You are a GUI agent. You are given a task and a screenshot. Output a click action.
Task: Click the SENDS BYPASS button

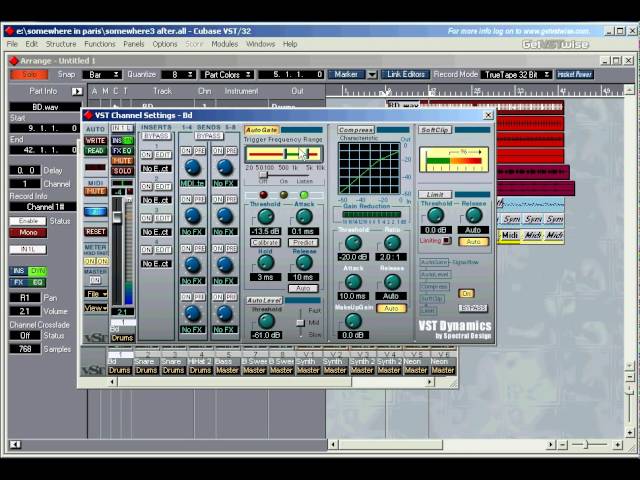[209, 136]
